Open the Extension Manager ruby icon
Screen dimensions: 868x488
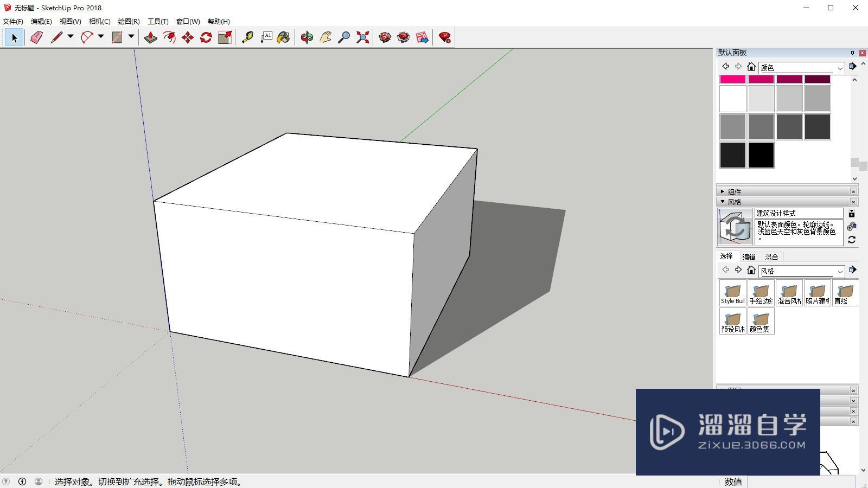pyautogui.click(x=445, y=37)
